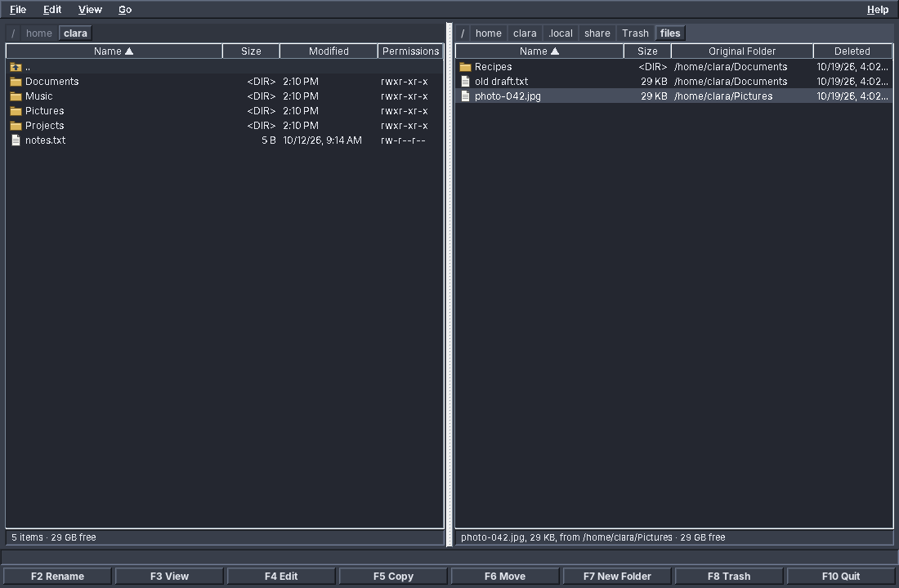
Task: Click the Pictures folder icon
Action: 16,111
